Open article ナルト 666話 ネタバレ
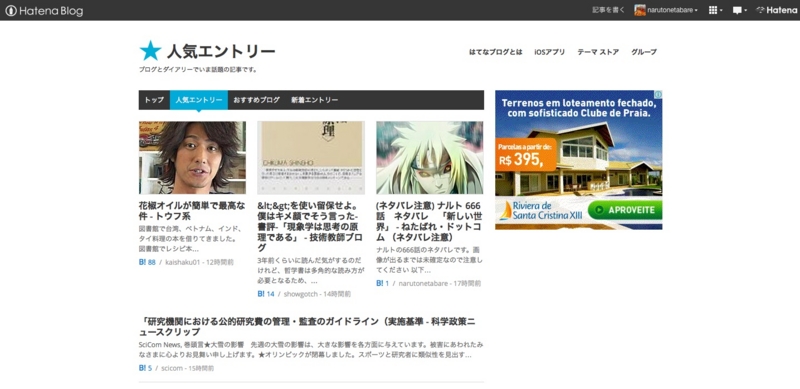This screenshot has height=389, width=800. pyautogui.click(x=429, y=221)
